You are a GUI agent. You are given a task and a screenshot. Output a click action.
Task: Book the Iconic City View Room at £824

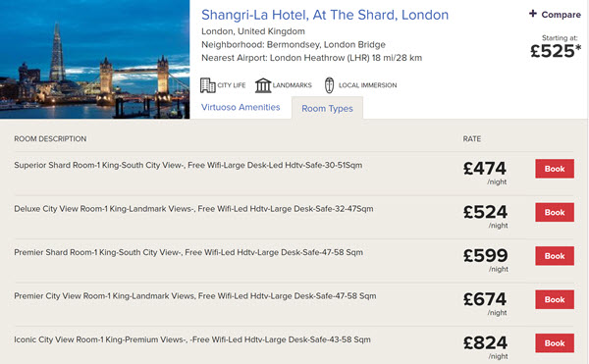pyautogui.click(x=555, y=343)
